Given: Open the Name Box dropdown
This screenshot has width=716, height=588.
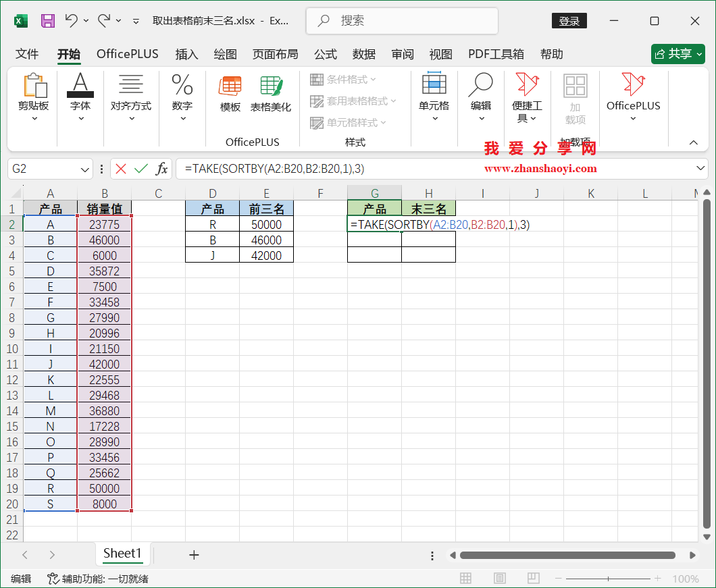Looking at the screenshot, I should (84, 169).
